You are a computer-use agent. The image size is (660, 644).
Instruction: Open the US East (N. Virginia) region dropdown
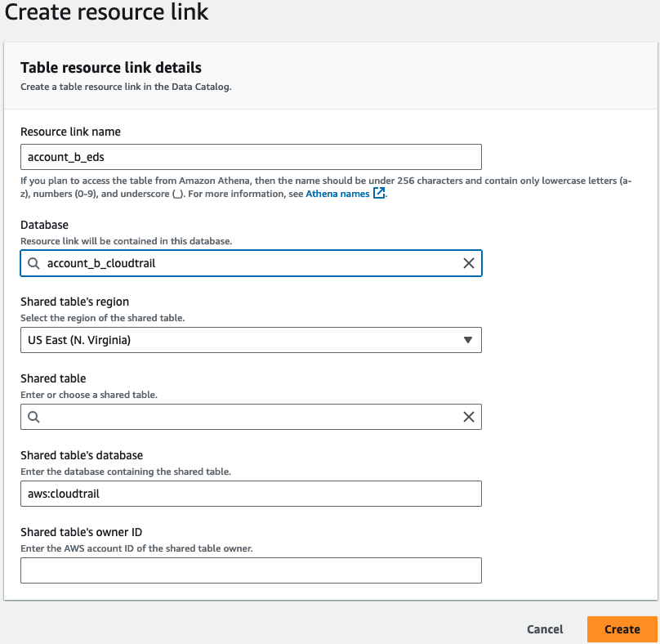pos(251,340)
